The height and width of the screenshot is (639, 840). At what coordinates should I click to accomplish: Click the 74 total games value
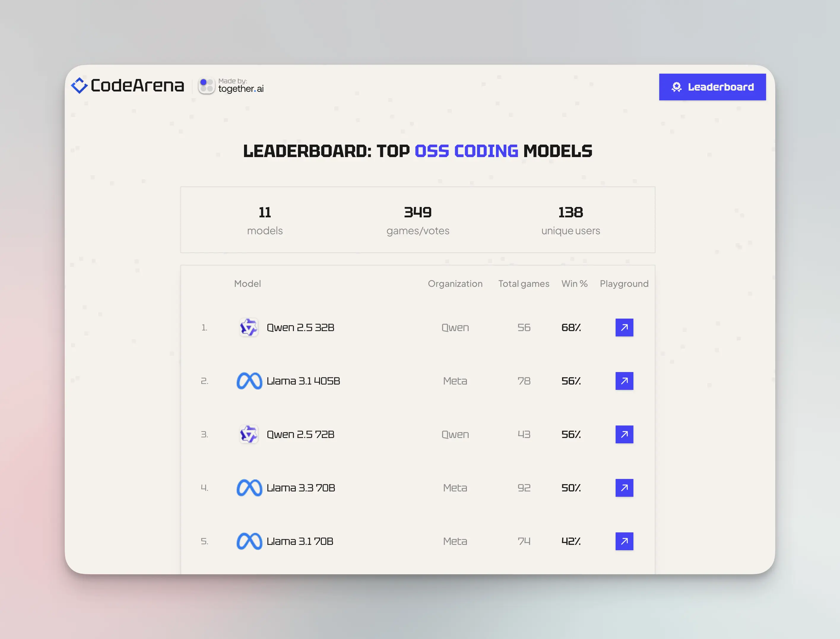click(x=524, y=541)
